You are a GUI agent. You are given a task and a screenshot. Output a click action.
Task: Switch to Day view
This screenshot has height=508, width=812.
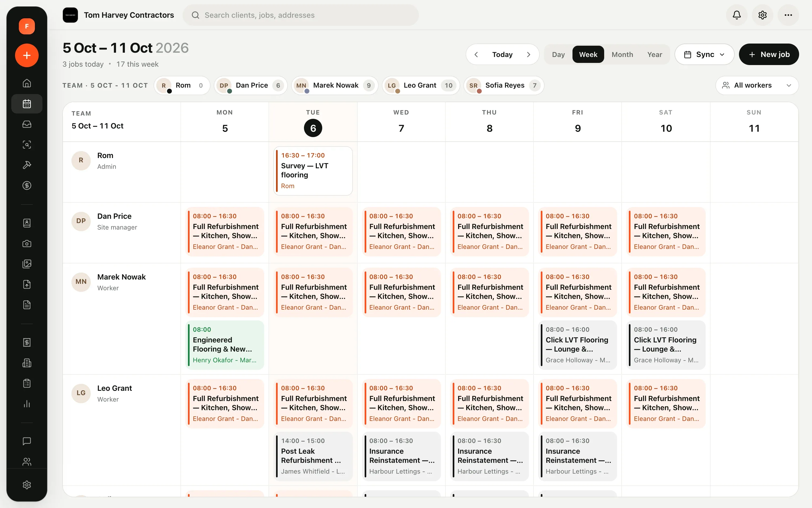(558, 54)
